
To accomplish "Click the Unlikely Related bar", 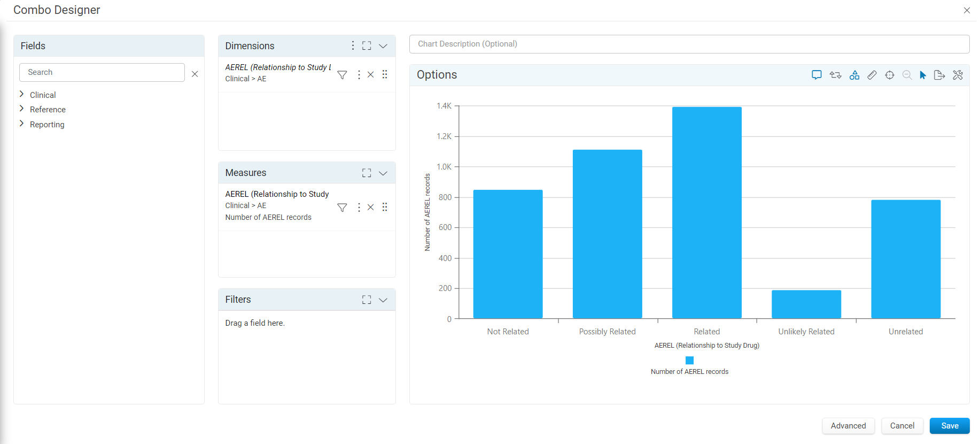I will (x=806, y=304).
